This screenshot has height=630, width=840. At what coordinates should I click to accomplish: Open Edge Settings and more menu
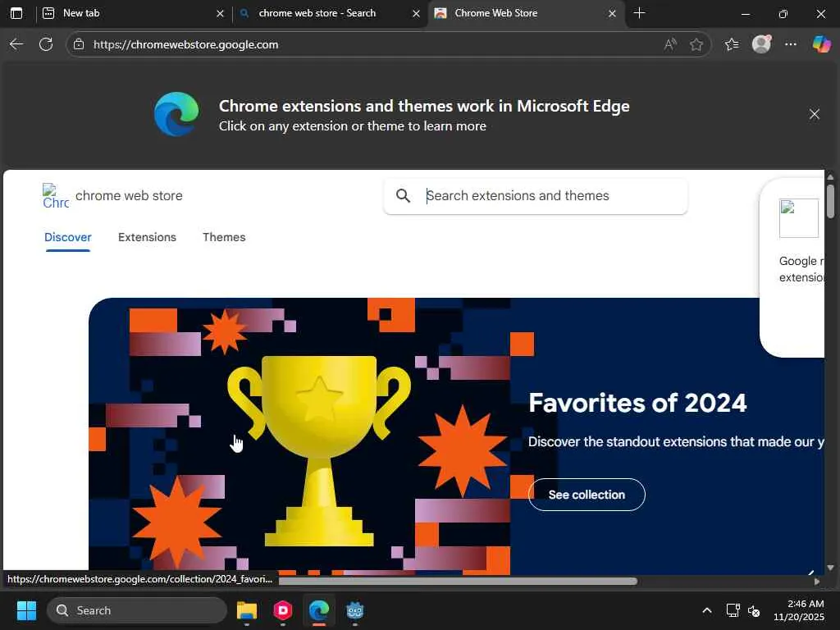791,44
